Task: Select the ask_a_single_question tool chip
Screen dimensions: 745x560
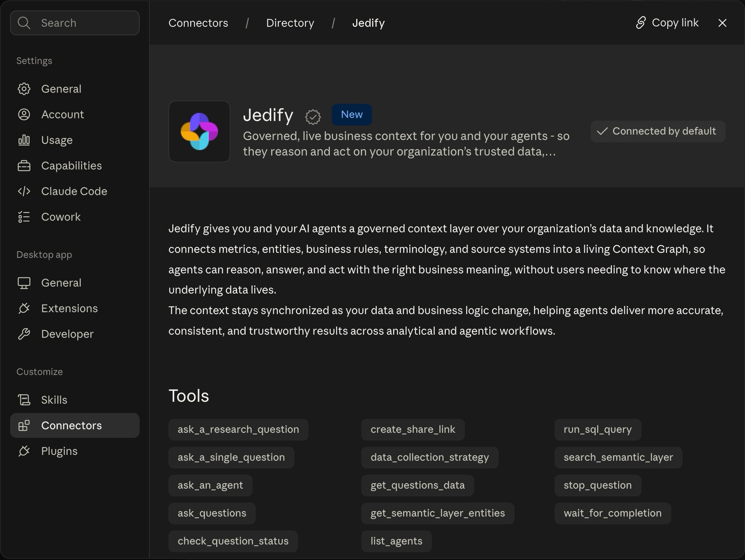Action: [x=231, y=457]
